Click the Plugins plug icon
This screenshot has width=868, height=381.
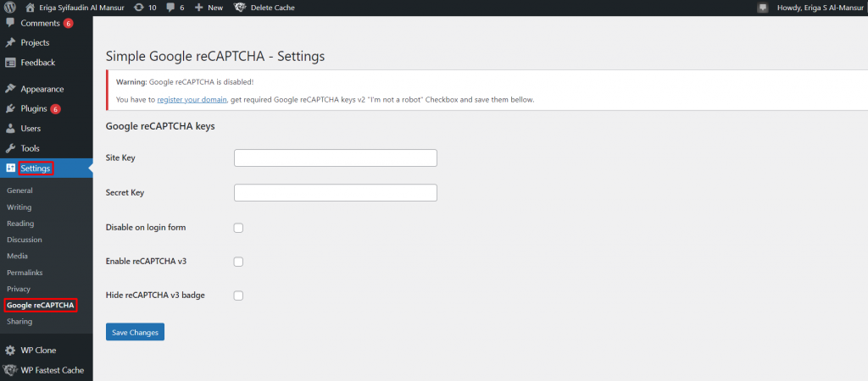coord(10,109)
